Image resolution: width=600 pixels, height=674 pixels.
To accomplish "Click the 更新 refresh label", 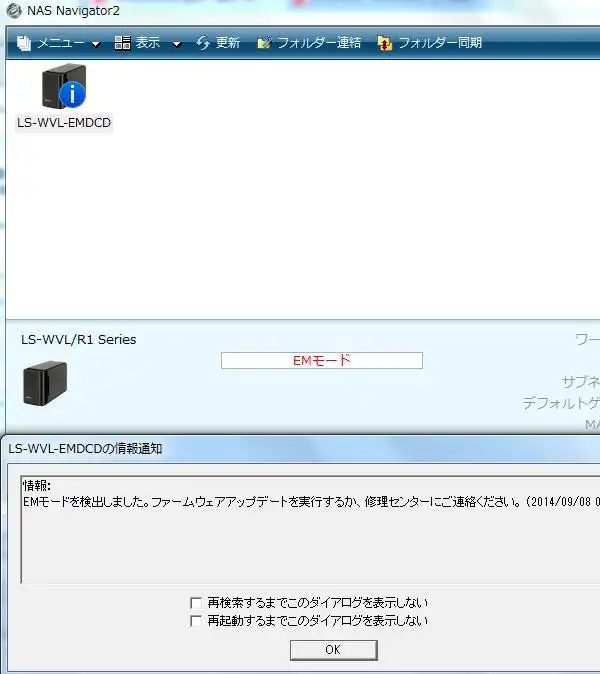I will click(x=228, y=42).
